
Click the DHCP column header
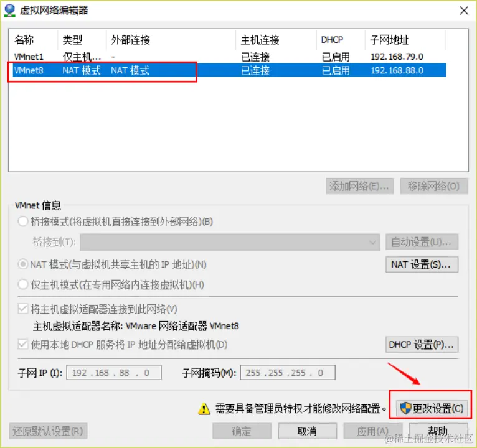(x=341, y=40)
